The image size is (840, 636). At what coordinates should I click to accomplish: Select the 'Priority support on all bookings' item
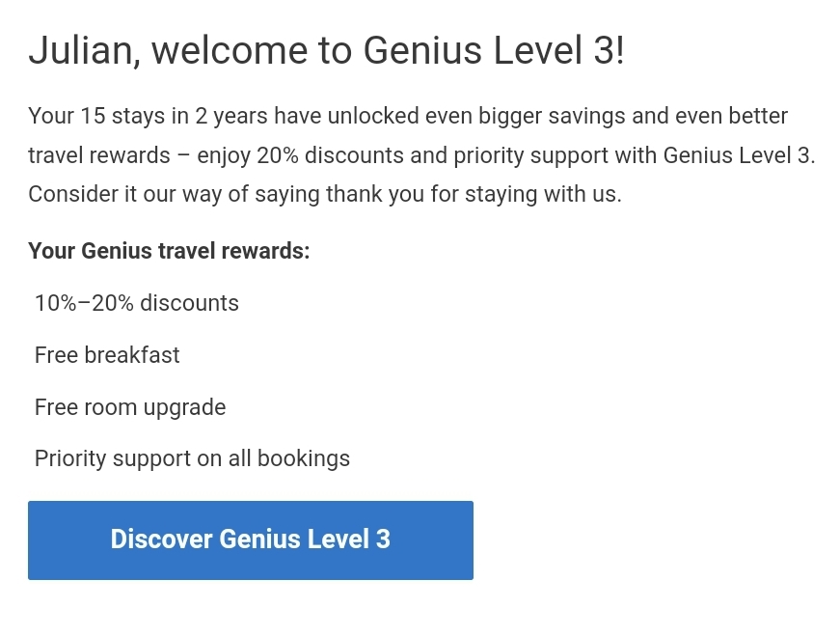click(x=192, y=458)
